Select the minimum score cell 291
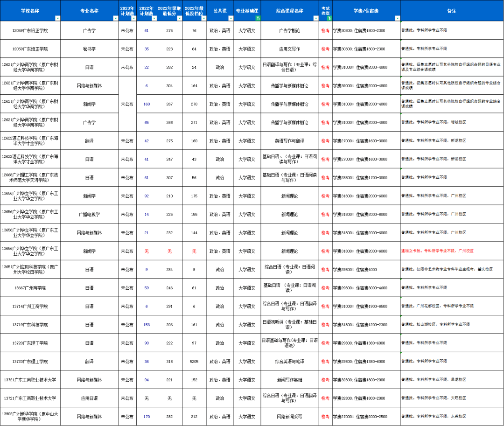 [169, 306]
